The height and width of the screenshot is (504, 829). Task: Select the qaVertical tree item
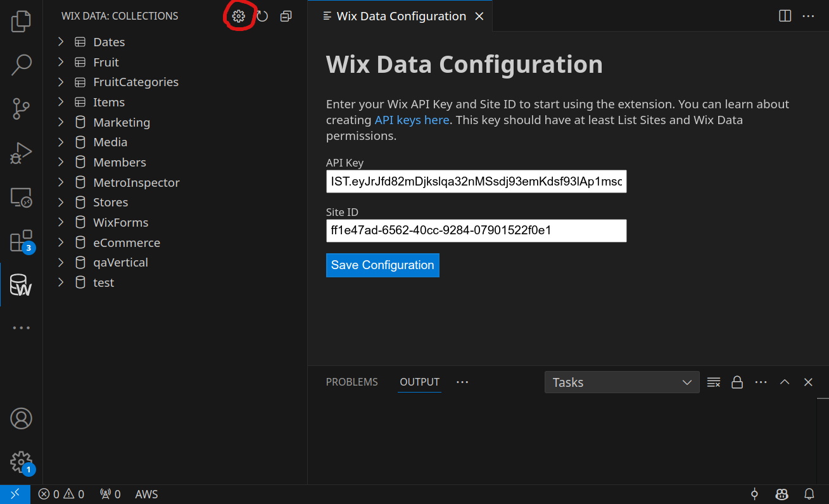click(x=175, y=262)
